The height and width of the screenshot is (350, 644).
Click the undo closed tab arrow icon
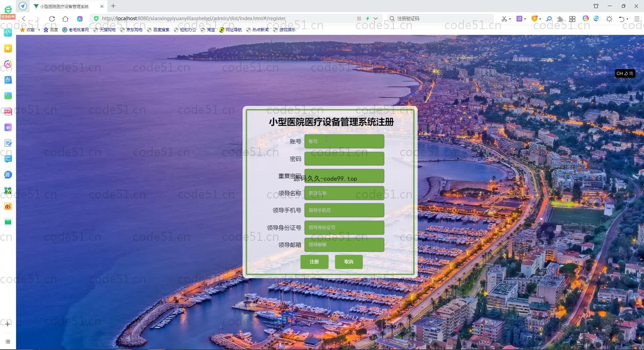click(x=622, y=19)
